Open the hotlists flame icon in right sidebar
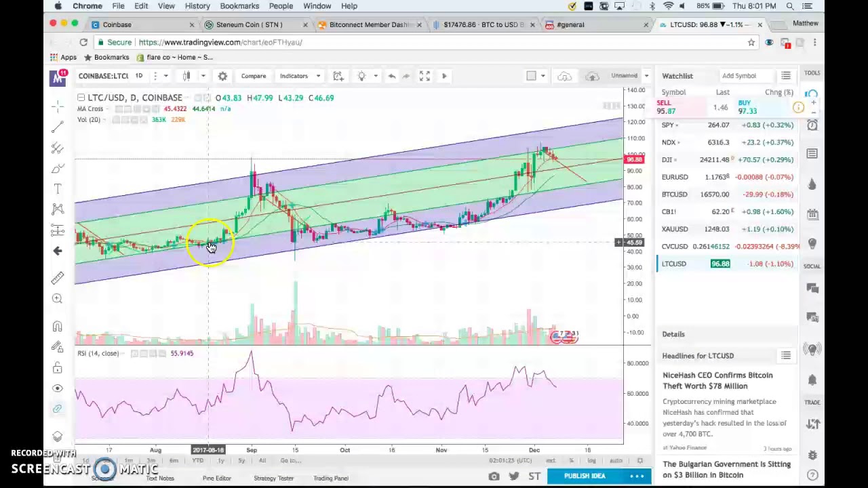The height and width of the screenshot is (488, 868). click(812, 184)
